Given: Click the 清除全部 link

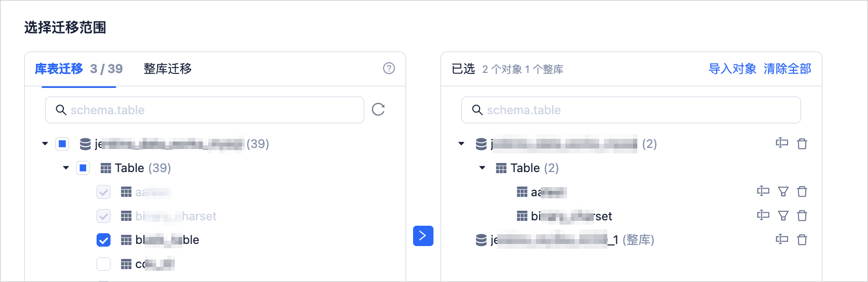Looking at the screenshot, I should 788,69.
